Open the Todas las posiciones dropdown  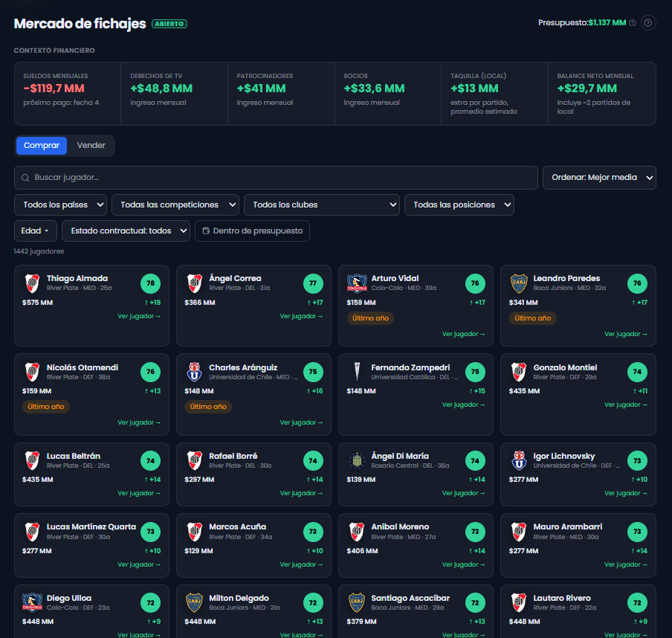tap(459, 205)
